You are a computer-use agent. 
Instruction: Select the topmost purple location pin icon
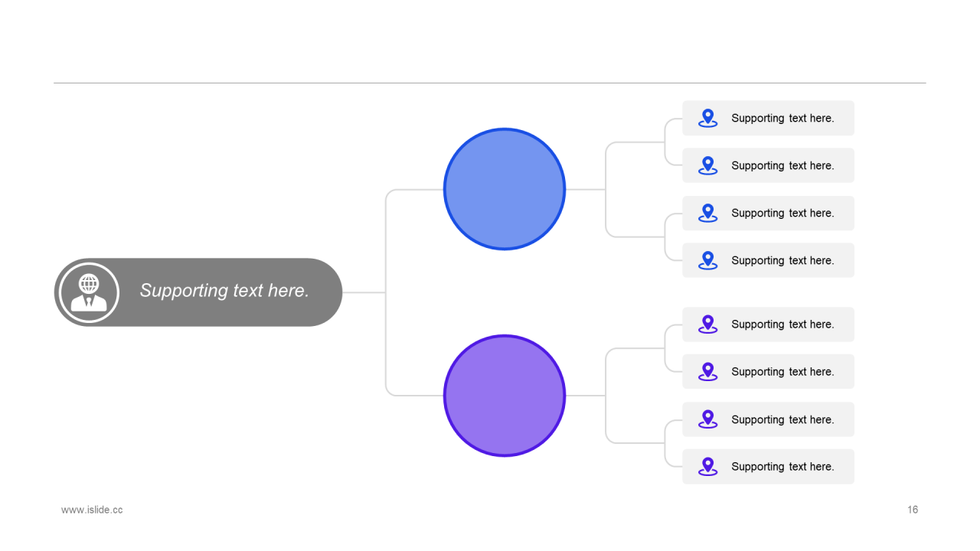click(708, 324)
